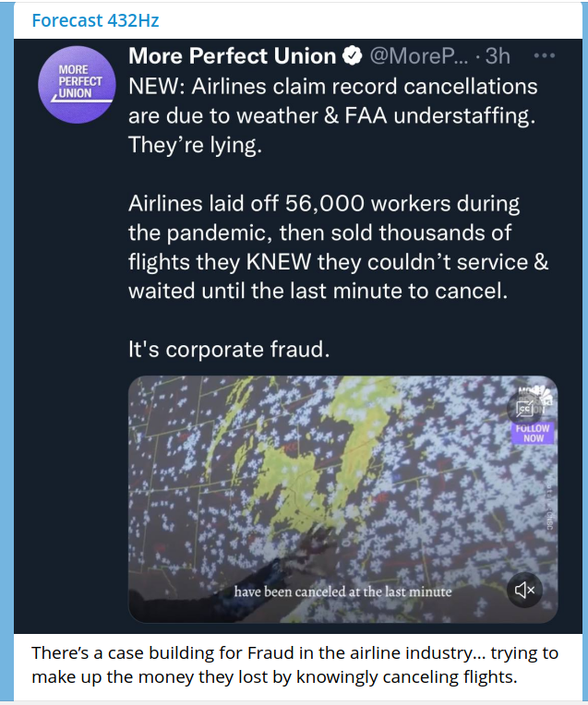Viewport: 588px width, 705px height.
Task: Open the More Perfect Union profile name
Action: click(x=232, y=56)
